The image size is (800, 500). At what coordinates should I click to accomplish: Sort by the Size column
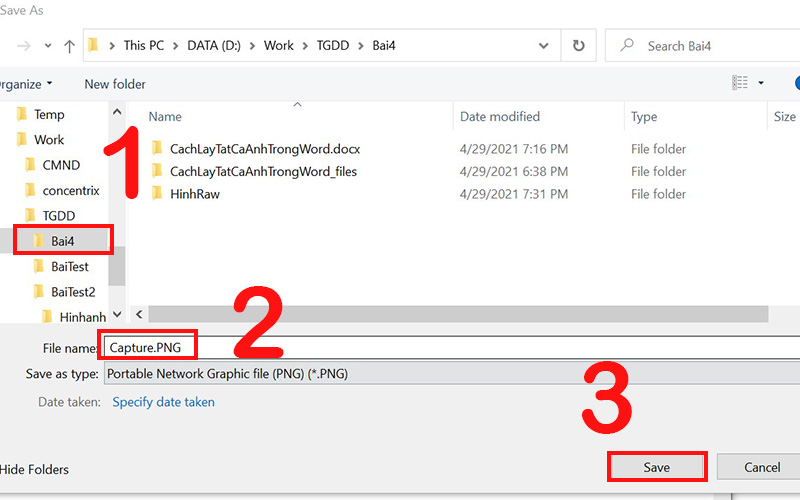(784, 117)
